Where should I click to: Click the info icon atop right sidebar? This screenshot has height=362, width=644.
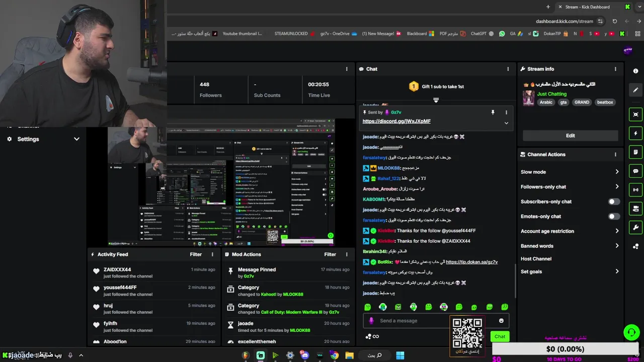(x=635, y=71)
